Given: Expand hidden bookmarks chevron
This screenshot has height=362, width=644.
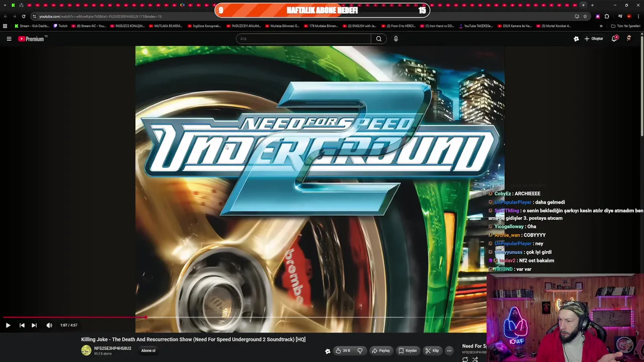Looking at the screenshot, I should tap(601, 26).
